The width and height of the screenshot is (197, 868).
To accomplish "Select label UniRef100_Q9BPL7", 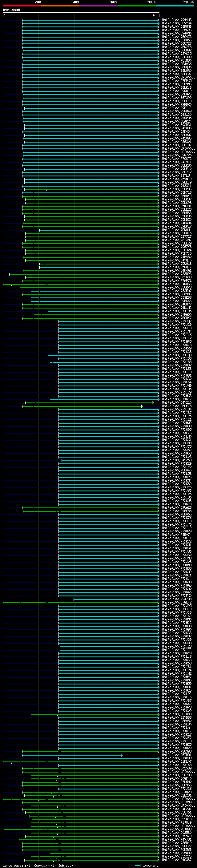I will pos(177,226).
